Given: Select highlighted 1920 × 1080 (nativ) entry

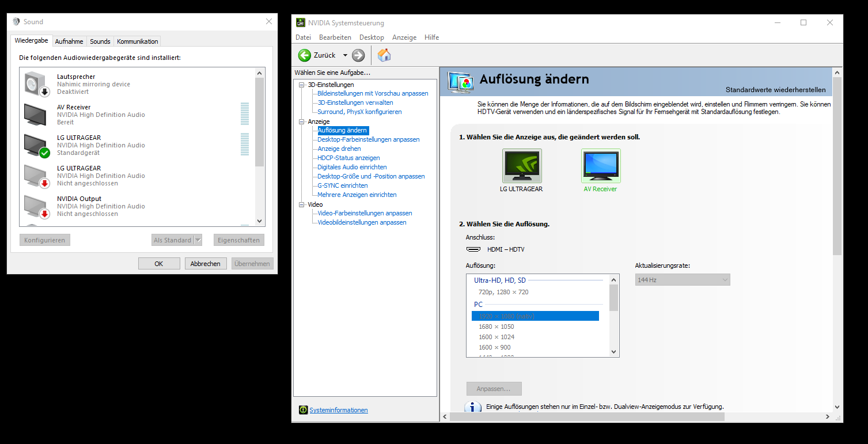Looking at the screenshot, I should pyautogui.click(x=535, y=316).
